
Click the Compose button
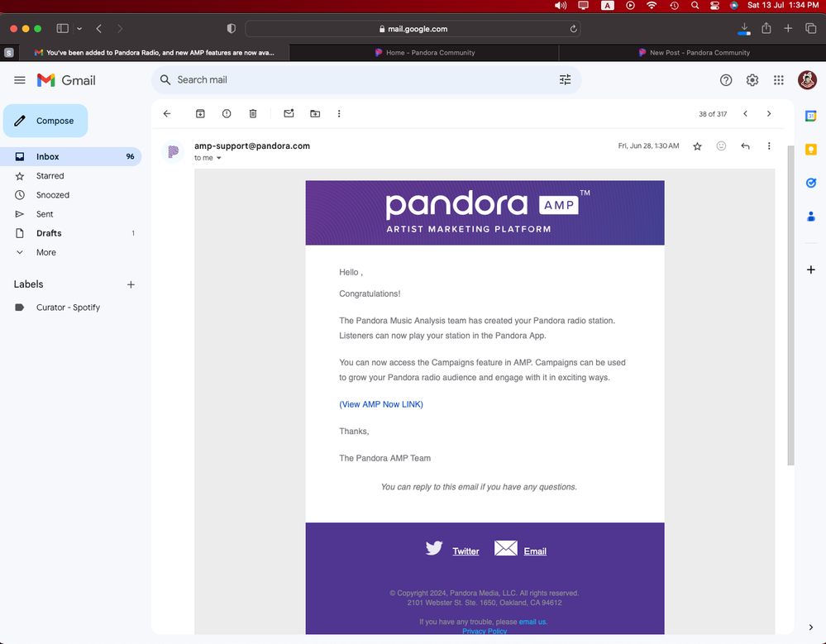click(45, 121)
